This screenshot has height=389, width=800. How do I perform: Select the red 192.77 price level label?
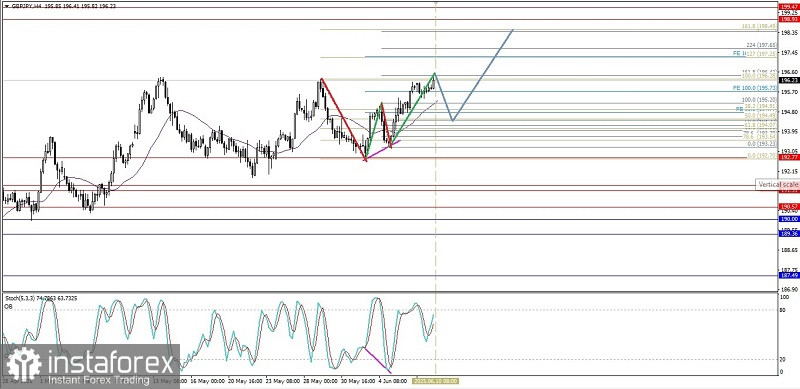pyautogui.click(x=789, y=158)
